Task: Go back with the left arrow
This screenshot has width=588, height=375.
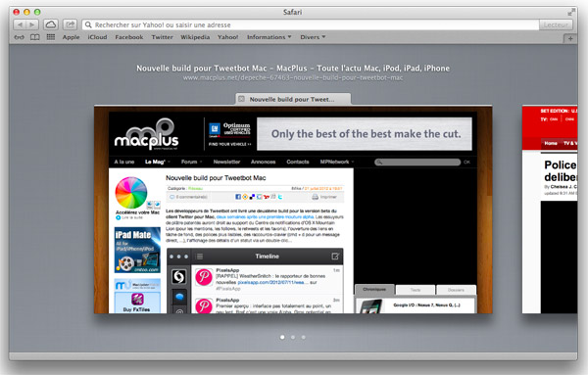Action: [20, 24]
